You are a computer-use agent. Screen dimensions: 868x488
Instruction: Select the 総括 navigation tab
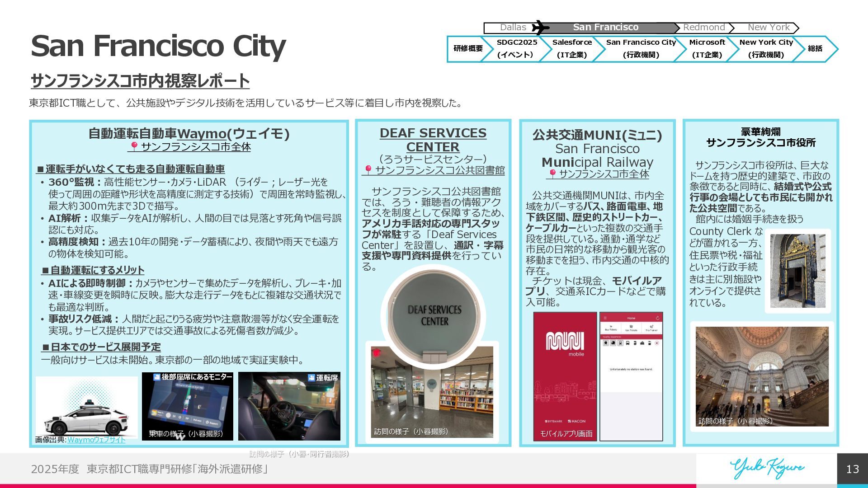pyautogui.click(x=815, y=49)
